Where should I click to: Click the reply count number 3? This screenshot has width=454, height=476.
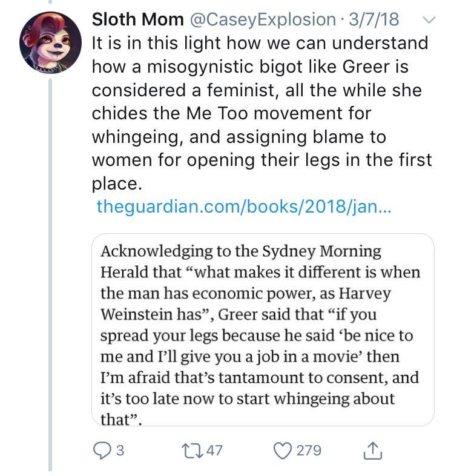click(x=120, y=451)
